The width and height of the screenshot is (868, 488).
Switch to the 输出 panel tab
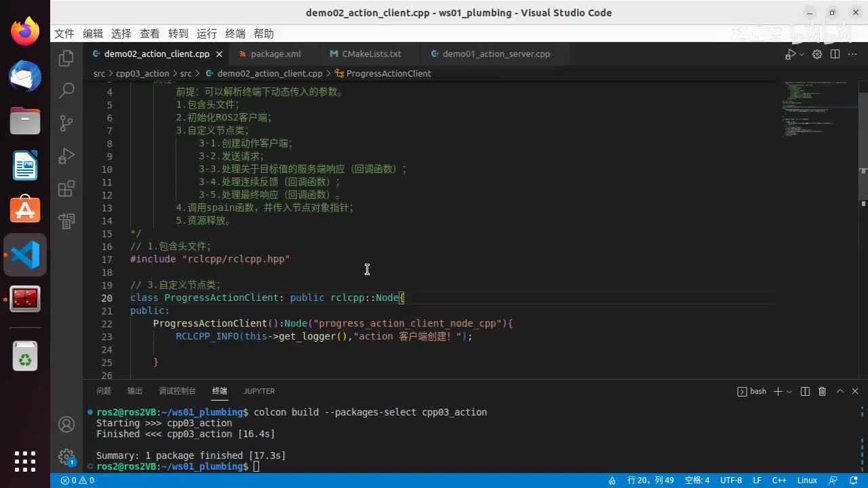click(135, 391)
